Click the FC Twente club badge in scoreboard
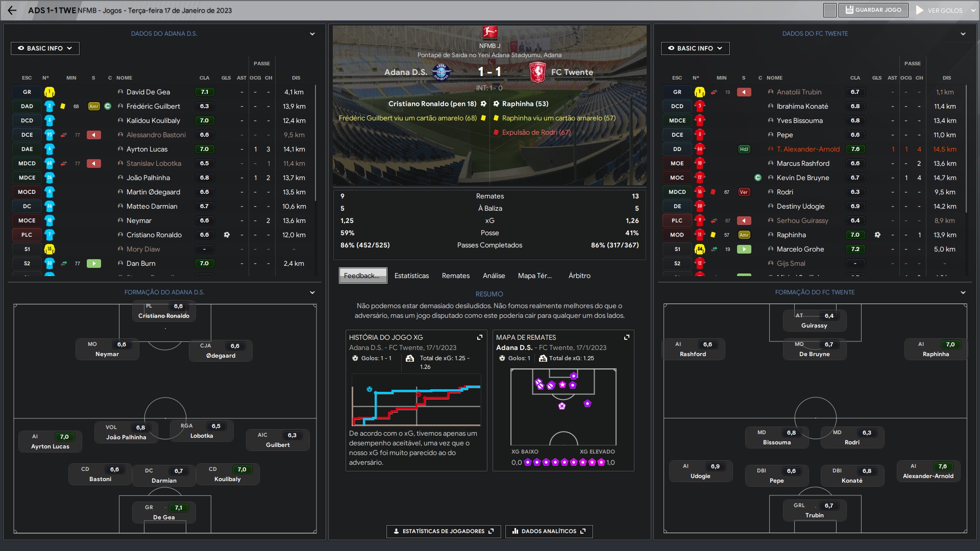Viewport: 980px width, 551px height. click(x=538, y=72)
